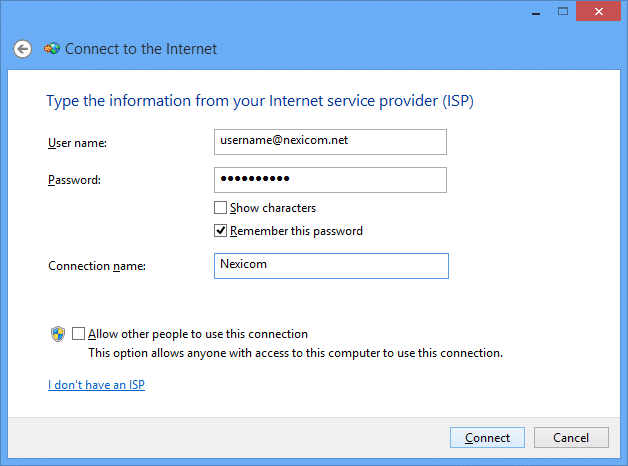Click the Connection name label
Viewport: 628px width, 466px height.
pos(97,266)
